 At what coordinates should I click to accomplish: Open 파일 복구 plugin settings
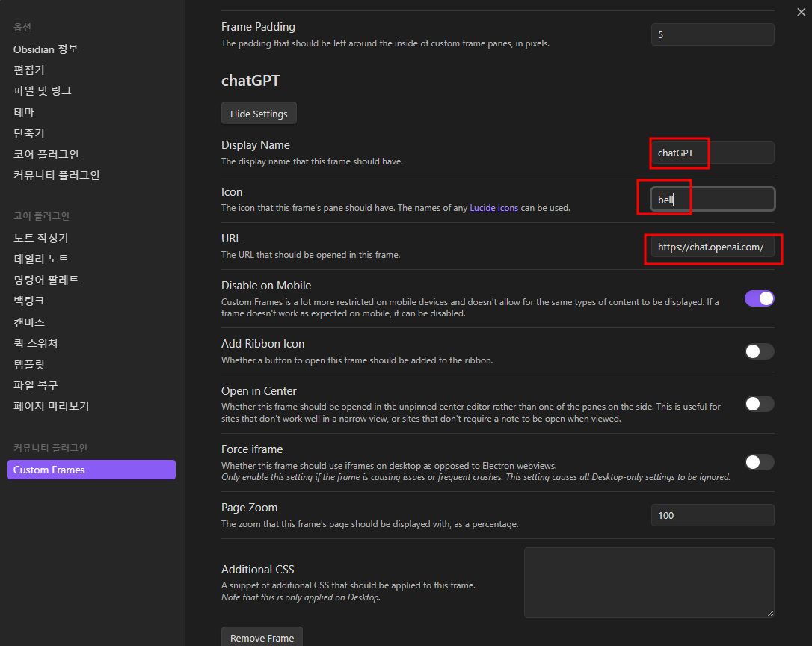[x=36, y=385]
